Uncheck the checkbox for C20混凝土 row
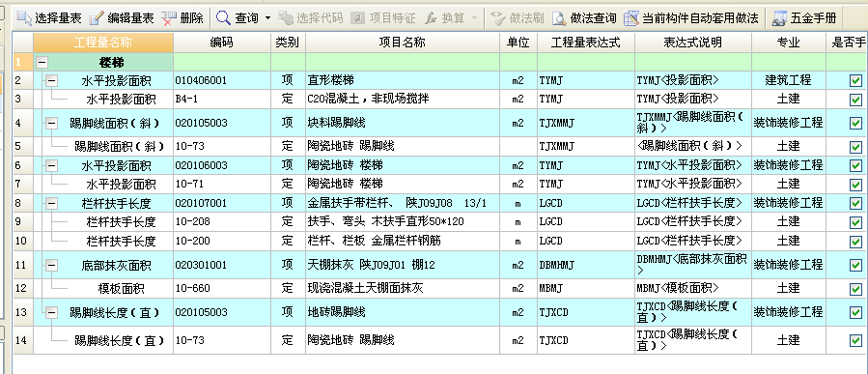The width and height of the screenshot is (868, 374). 855,100
